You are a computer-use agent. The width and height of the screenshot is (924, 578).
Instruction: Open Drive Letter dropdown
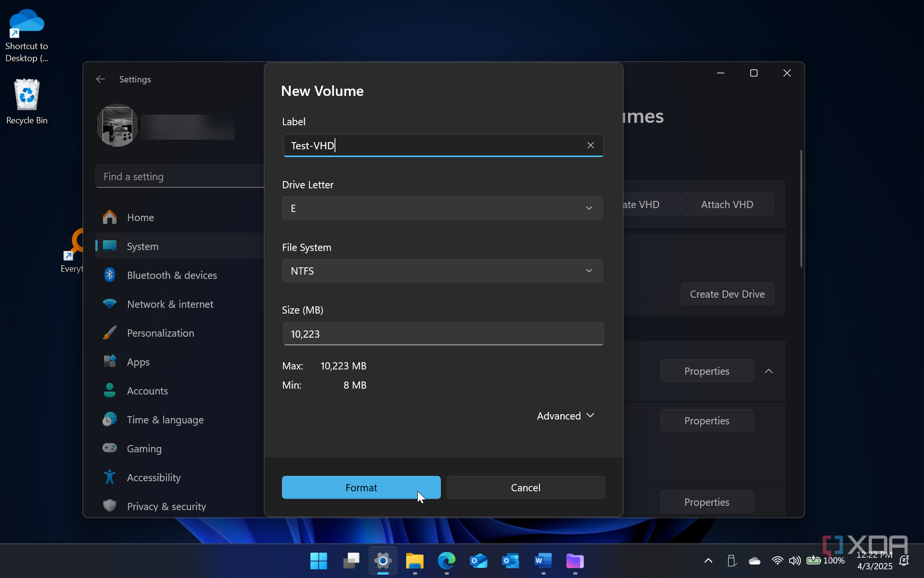click(x=442, y=208)
